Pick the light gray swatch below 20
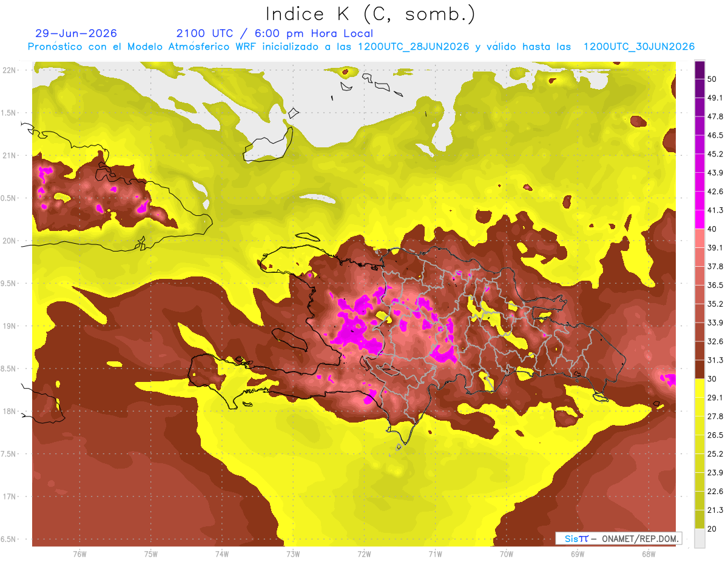Screen dimensions: 728x562 [x=699, y=538]
